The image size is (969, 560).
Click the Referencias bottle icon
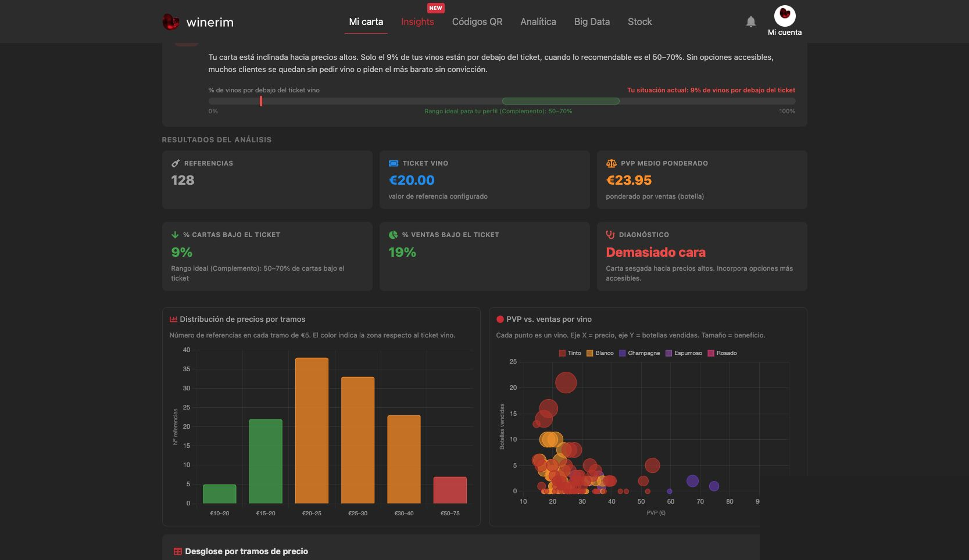(176, 163)
